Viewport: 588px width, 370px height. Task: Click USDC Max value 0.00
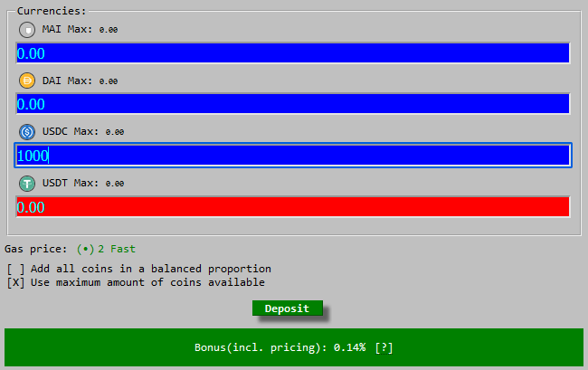pos(115,132)
